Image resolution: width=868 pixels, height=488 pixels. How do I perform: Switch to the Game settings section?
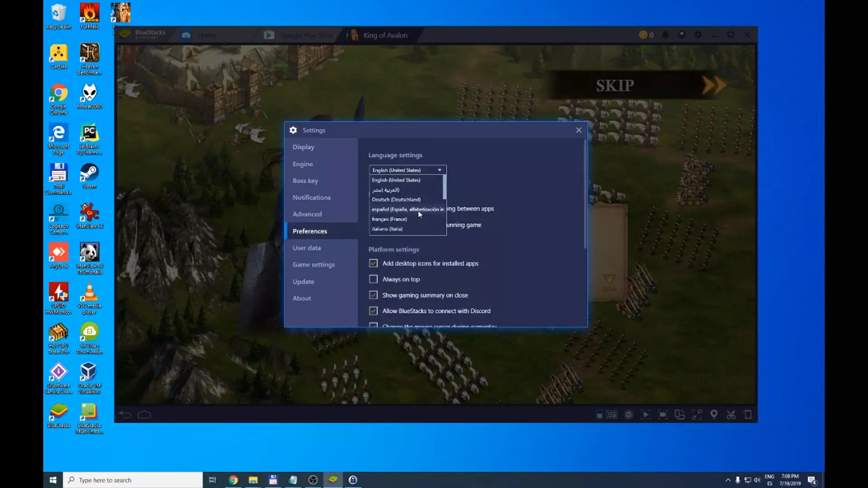click(313, 264)
